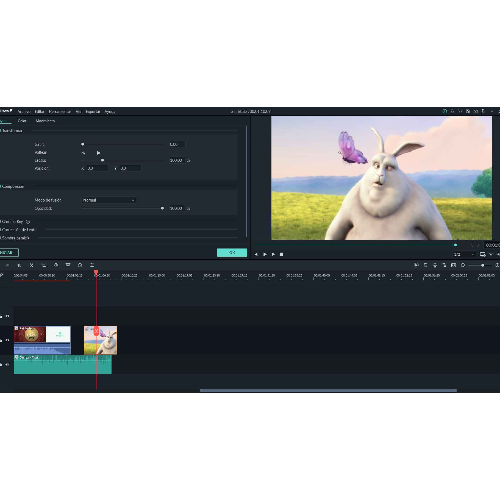Click the teal OK button
The width and height of the screenshot is (500, 500).
tap(232, 253)
